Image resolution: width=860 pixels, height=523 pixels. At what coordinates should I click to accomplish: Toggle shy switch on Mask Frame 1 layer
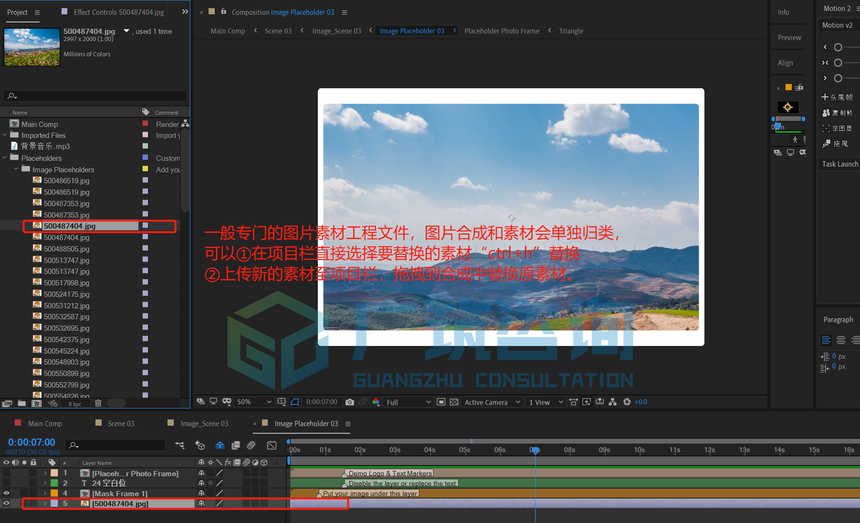coord(201,493)
